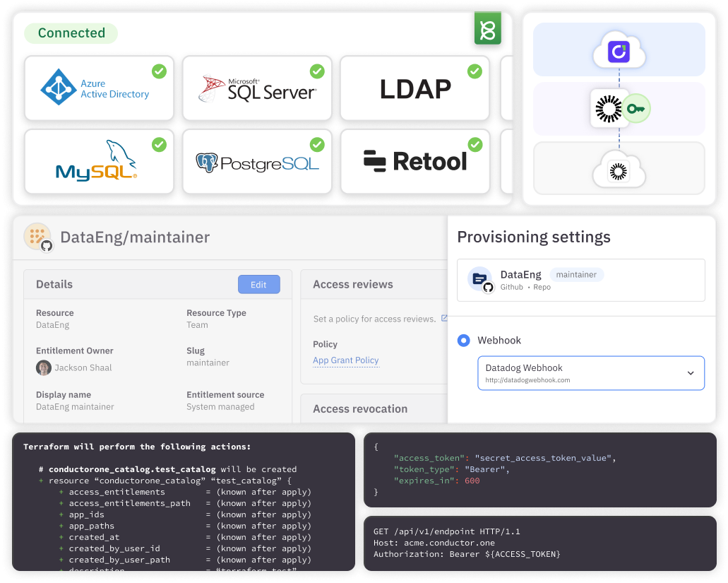Open the Microsoft SQL Server connector
The width and height of the screenshot is (728, 583).
[x=257, y=89]
